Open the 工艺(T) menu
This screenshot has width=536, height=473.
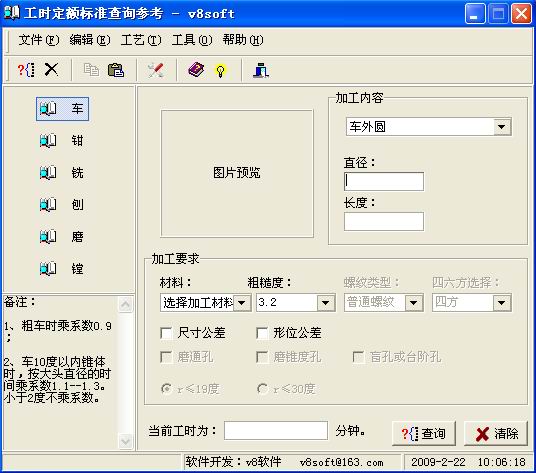coord(141,40)
